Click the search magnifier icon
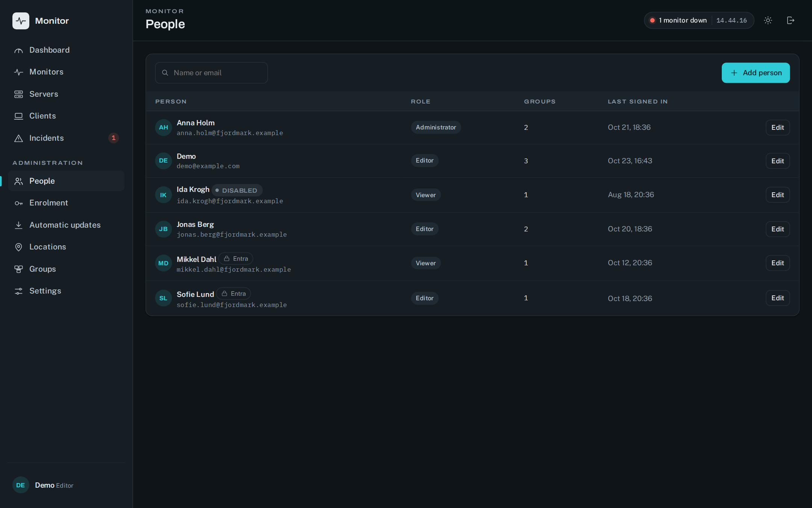The width and height of the screenshot is (812, 508). 165,73
